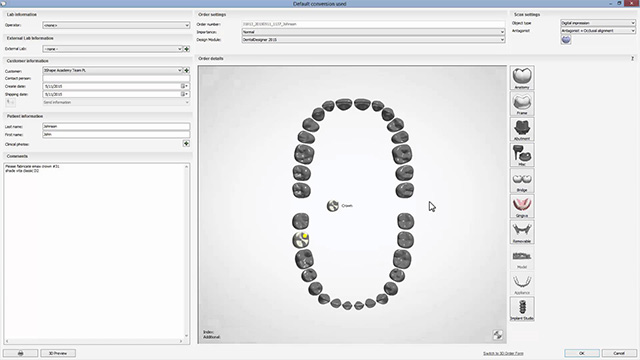Open the Object type dropdown
Viewport: 640px width, 360px height.
(x=598, y=23)
